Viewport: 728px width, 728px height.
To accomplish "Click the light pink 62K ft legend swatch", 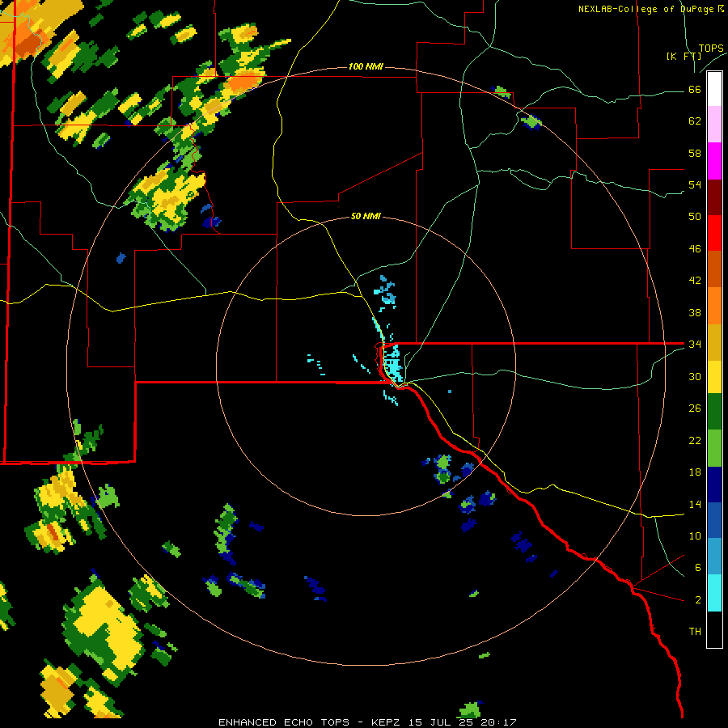I will tap(714, 125).
